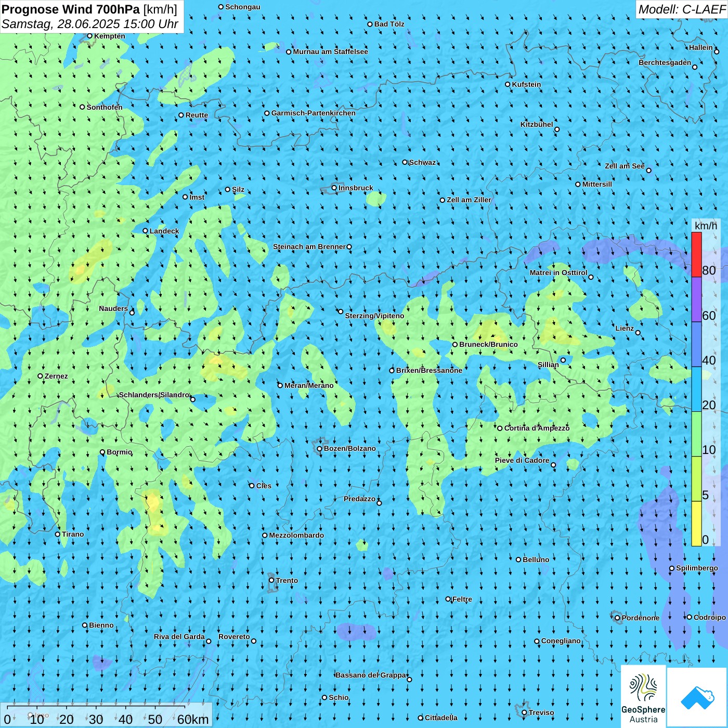The height and width of the screenshot is (728, 728).
Task: Click the Berchtesgaden label
Action: 665,62
